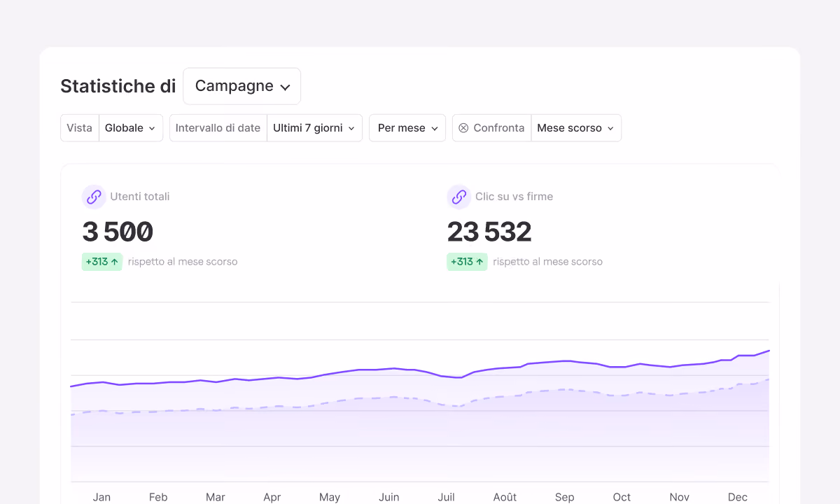Click the Juin label on chart axis
The image size is (840, 504).
(x=389, y=497)
